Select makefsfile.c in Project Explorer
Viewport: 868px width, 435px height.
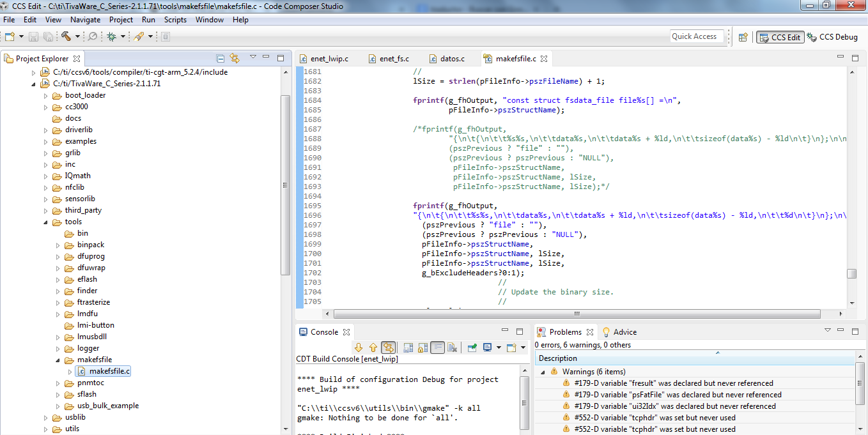tap(104, 371)
